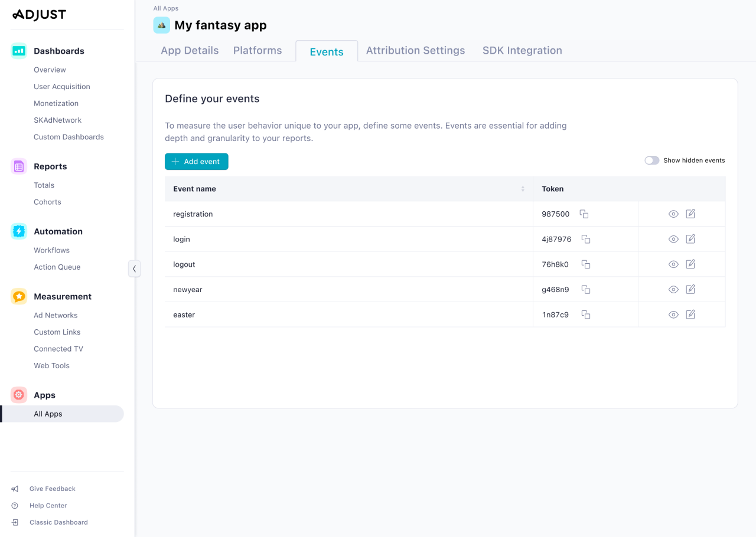This screenshot has width=756, height=537.
Task: Hide the logout event using its eye icon
Action: pyautogui.click(x=673, y=264)
